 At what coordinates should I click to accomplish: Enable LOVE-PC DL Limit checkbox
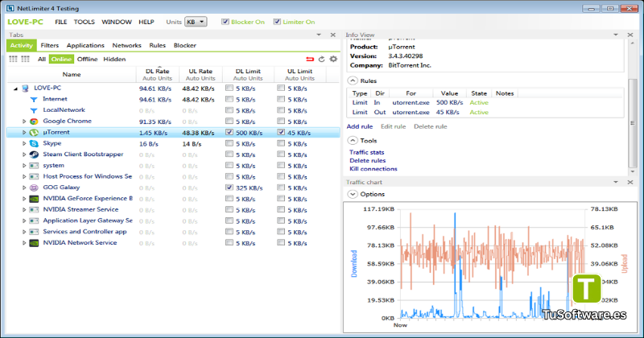pyautogui.click(x=229, y=88)
